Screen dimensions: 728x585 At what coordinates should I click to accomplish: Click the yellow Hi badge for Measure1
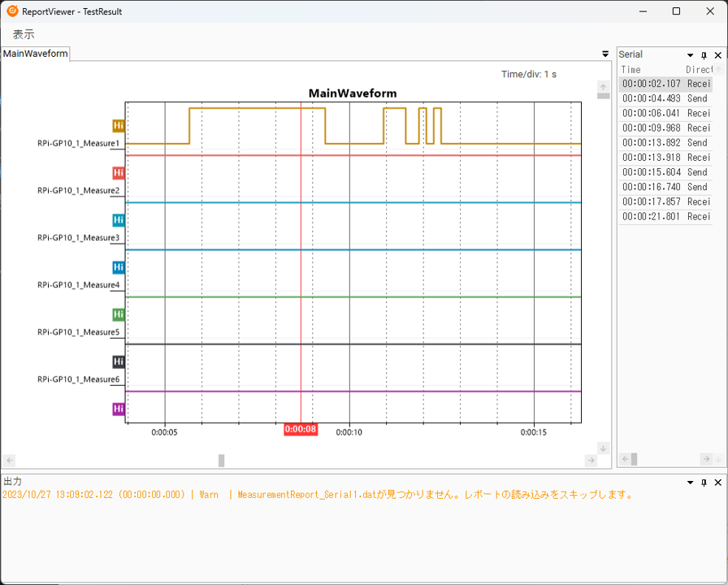(x=119, y=126)
